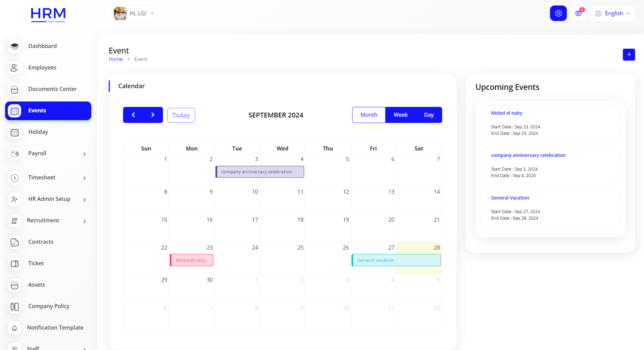This screenshot has width=644, height=350.
Task: Click the Notification Template bell icon
Action: click(15, 328)
